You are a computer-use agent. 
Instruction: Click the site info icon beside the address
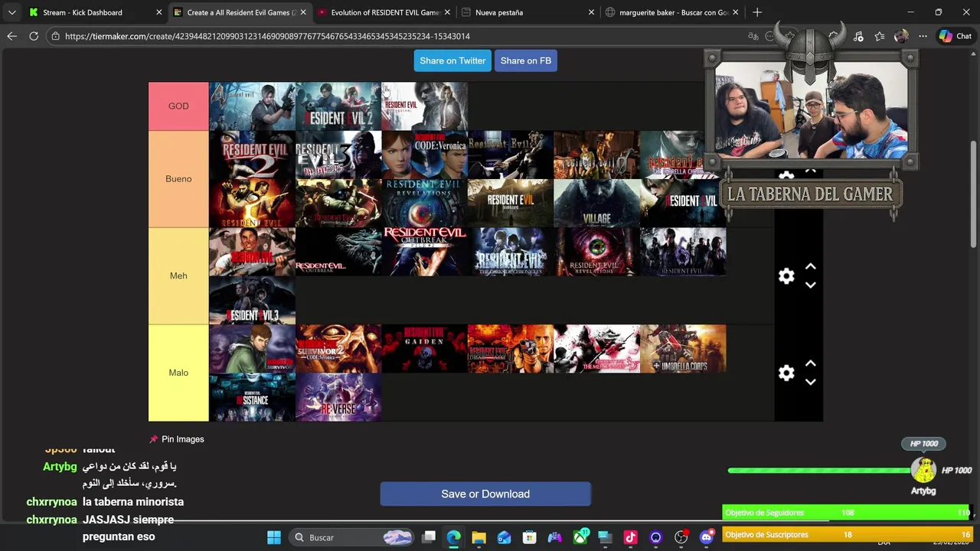(x=55, y=36)
